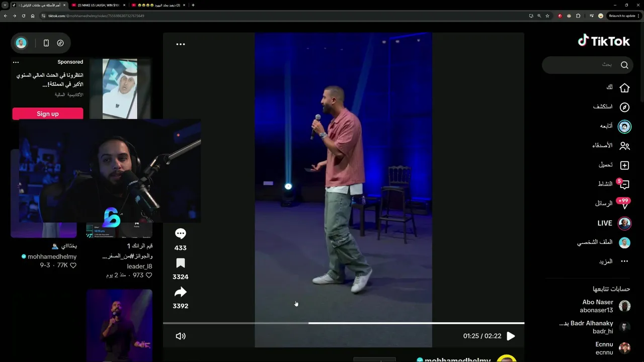Open Badr Alhanaky followed account

click(x=595, y=327)
